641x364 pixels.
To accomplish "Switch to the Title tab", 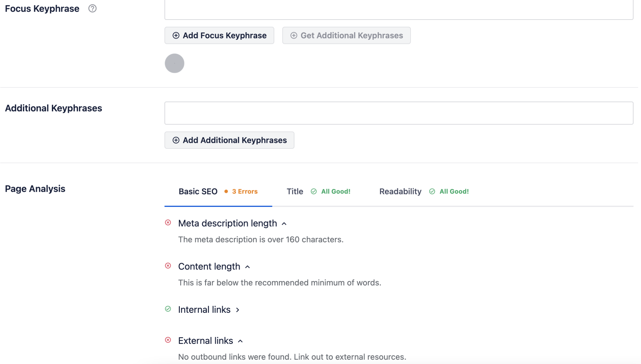I will point(318,191).
